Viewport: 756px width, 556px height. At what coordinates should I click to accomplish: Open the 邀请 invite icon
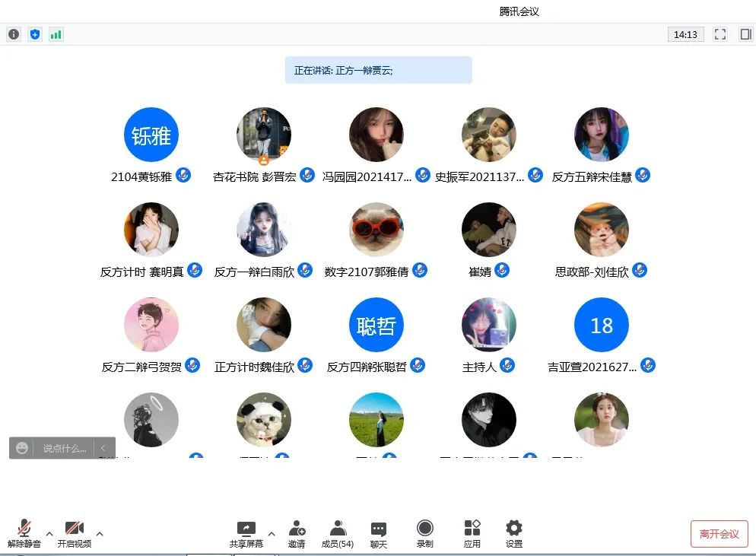click(x=297, y=534)
